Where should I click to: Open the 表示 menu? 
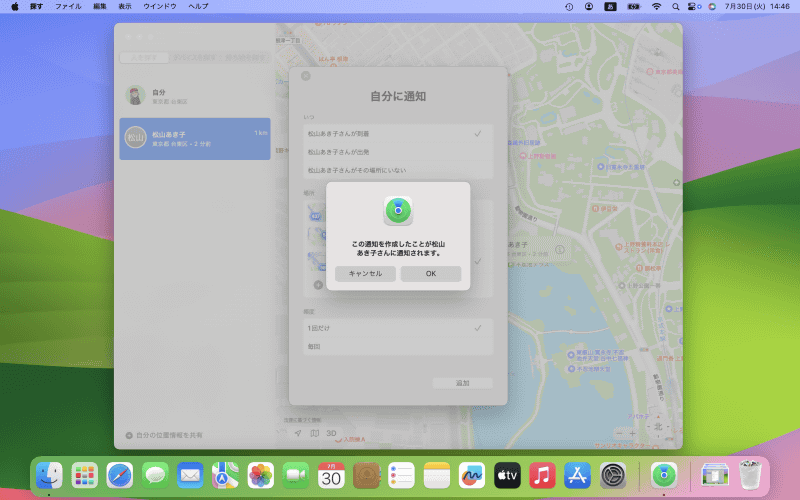click(125, 6)
